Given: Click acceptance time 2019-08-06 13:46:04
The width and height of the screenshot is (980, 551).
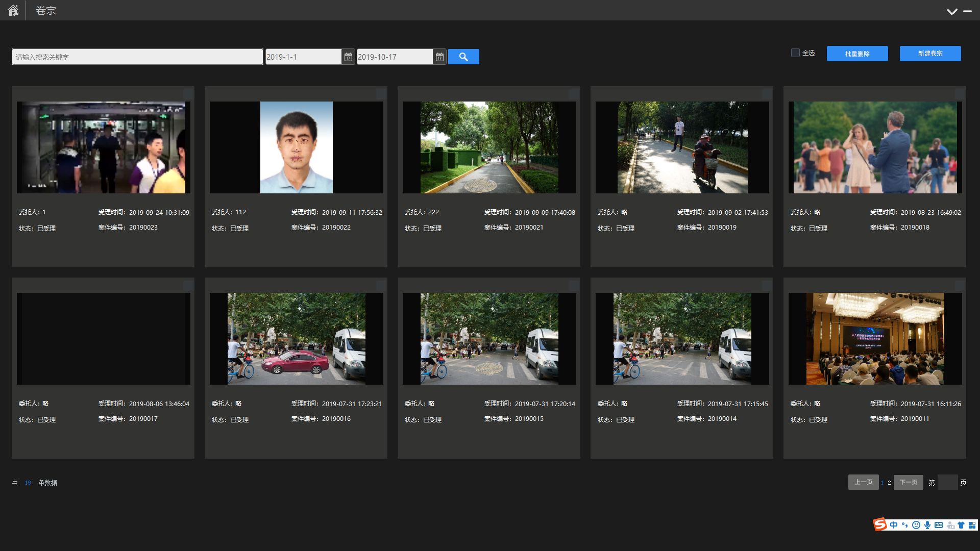Looking at the screenshot, I should pyautogui.click(x=159, y=404).
